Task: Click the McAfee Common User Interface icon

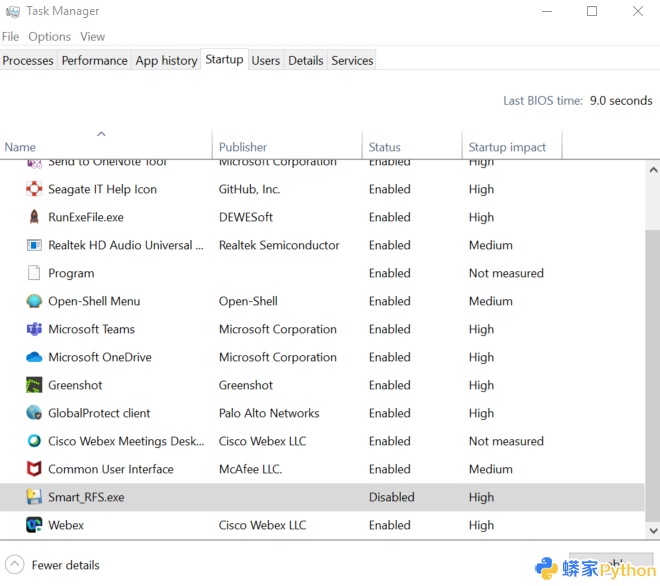Action: point(34,469)
